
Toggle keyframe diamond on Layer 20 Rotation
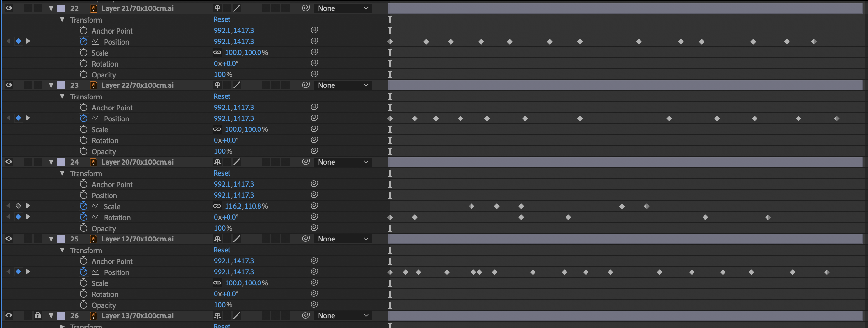(18, 217)
